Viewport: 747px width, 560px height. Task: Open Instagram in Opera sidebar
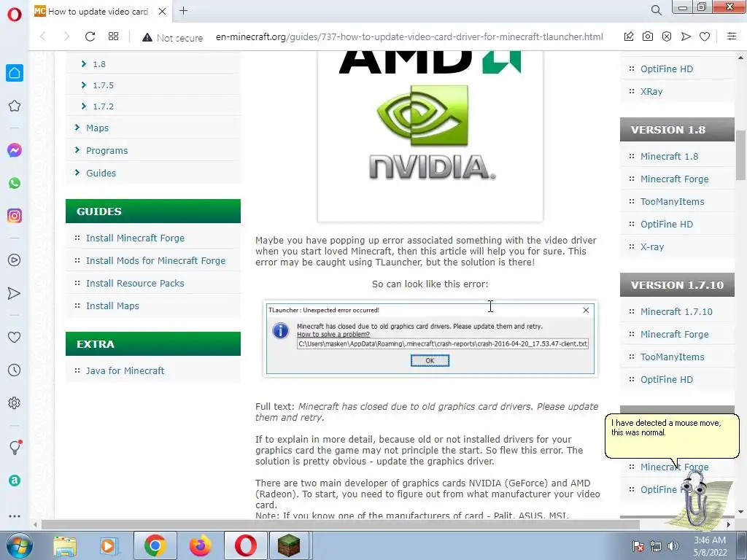coord(15,216)
